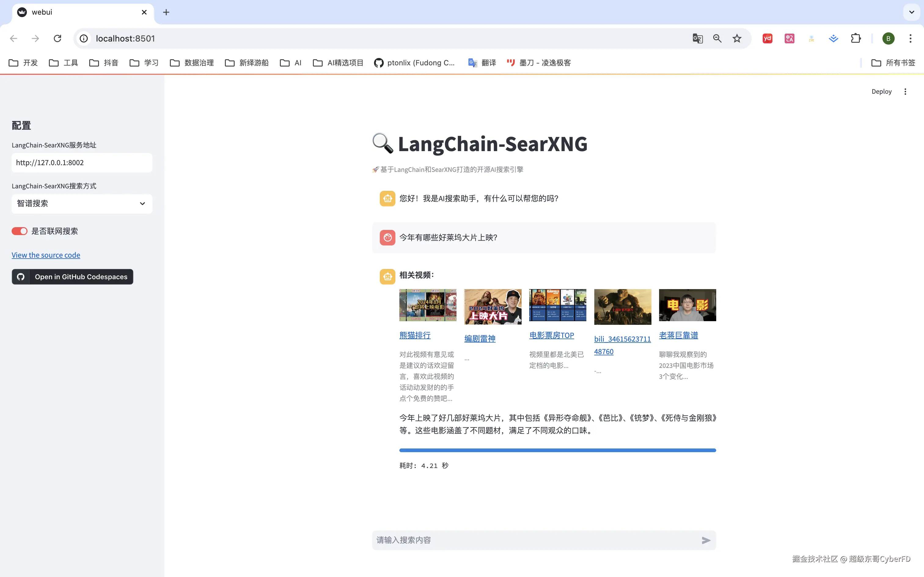
Task: Open the browser extensions puzzle icon
Action: 856,38
